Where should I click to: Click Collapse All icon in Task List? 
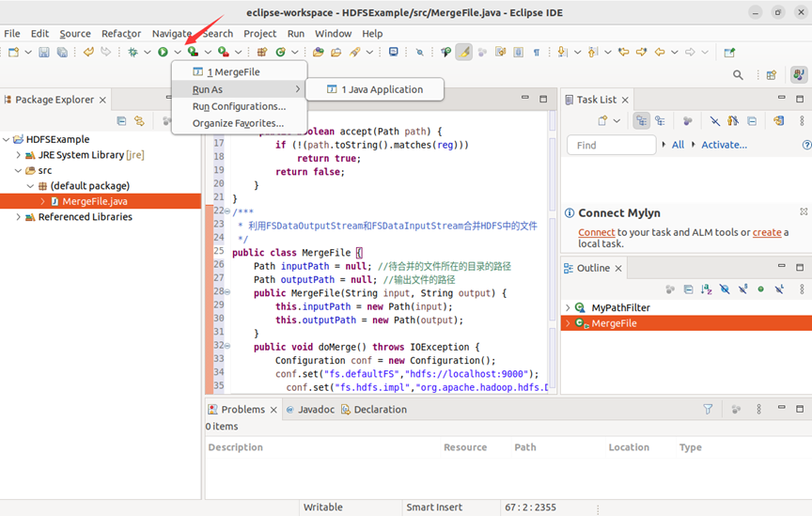[x=752, y=120]
